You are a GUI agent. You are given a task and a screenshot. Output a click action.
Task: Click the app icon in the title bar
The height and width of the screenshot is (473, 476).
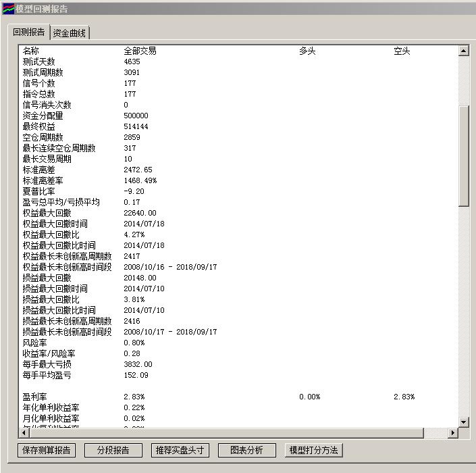[x=8, y=9]
